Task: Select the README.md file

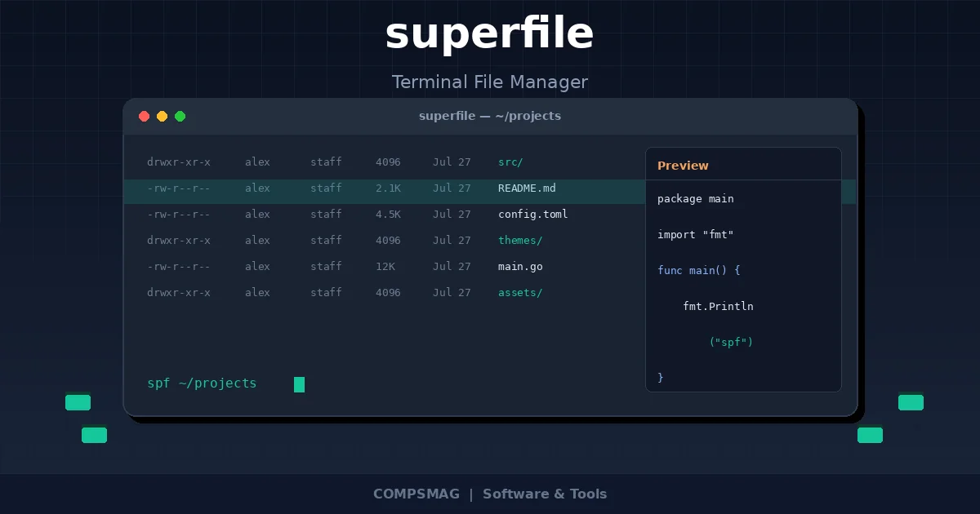Action: (527, 188)
